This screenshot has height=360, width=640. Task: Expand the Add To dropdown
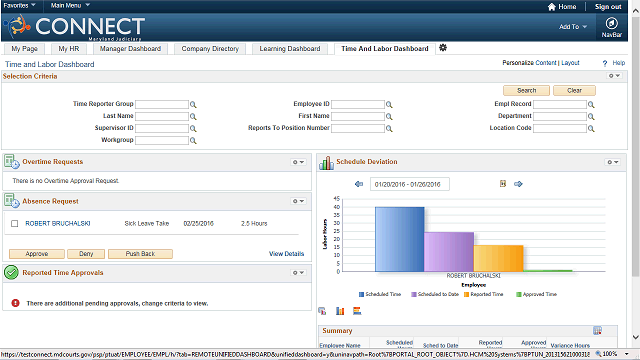573,27
